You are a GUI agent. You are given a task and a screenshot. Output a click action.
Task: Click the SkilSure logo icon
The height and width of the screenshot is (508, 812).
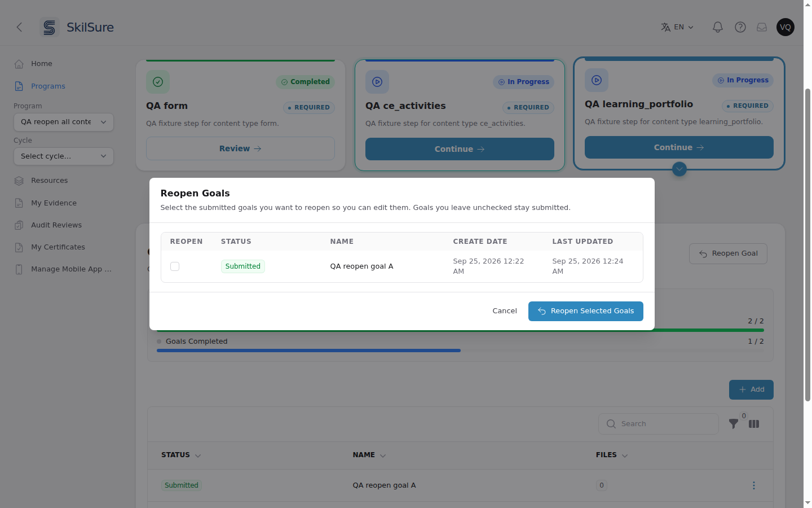click(50, 27)
